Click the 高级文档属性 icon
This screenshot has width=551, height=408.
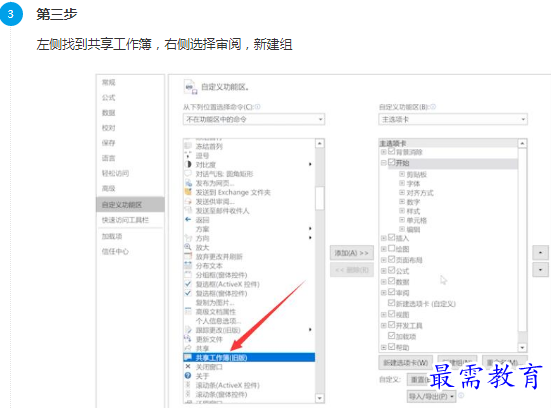[188, 311]
